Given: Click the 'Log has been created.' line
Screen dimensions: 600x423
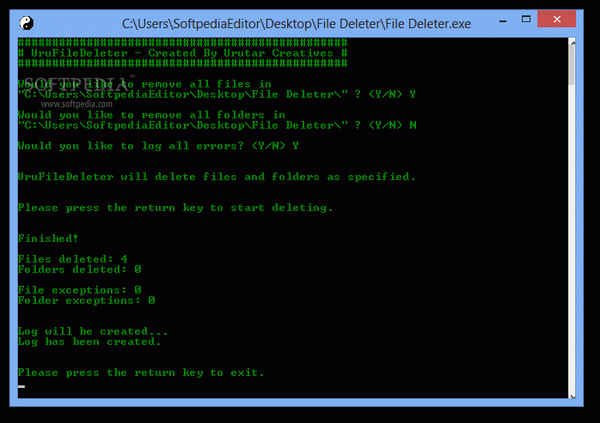Looking at the screenshot, I should (89, 342).
